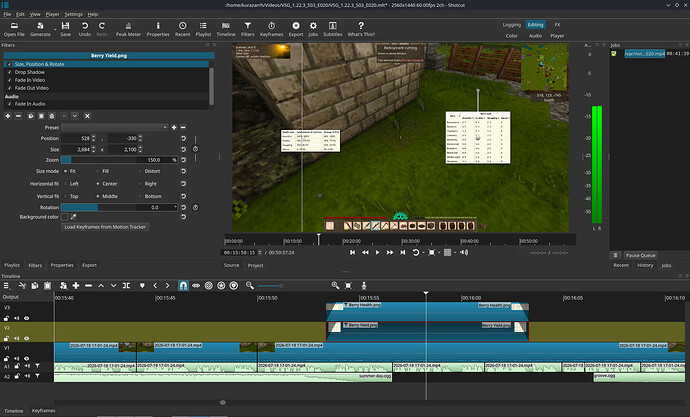Set horizontal fit to Left
Viewport: 690px width, 417px height.
click(x=66, y=184)
